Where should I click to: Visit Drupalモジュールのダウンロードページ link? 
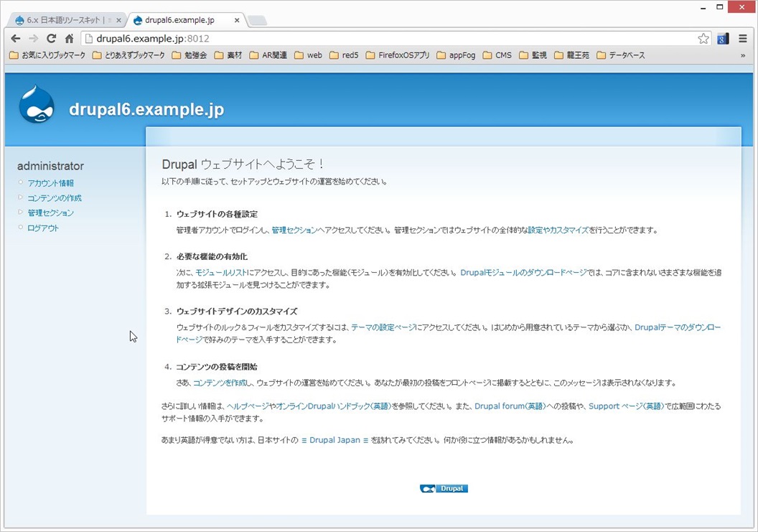click(x=523, y=273)
